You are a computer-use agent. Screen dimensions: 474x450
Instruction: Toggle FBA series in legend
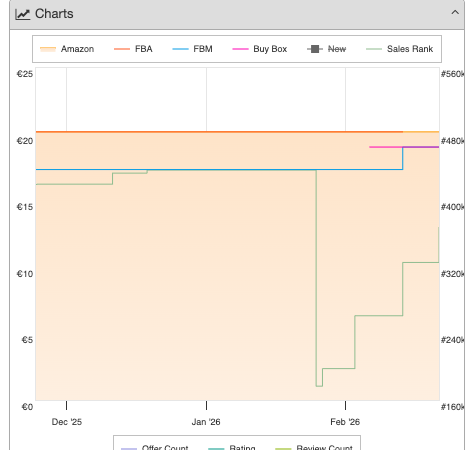pos(133,49)
